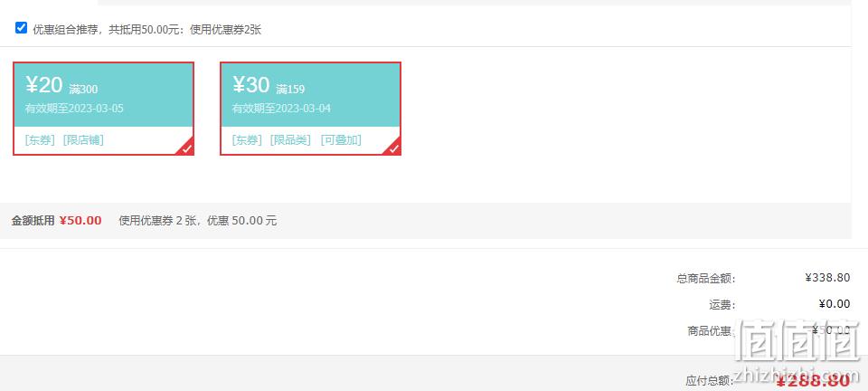Click the [限品类] tag
The height and width of the screenshot is (391, 868).
290,140
